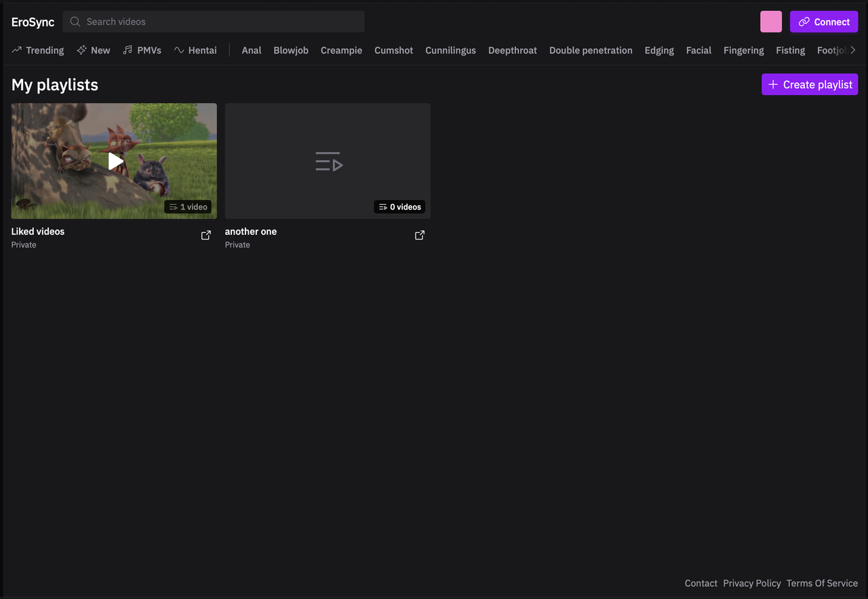
Task: Open the PMVs tab
Action: tap(142, 50)
